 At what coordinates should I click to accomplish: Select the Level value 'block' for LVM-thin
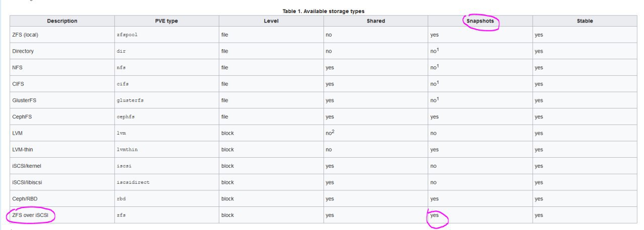[227, 150]
